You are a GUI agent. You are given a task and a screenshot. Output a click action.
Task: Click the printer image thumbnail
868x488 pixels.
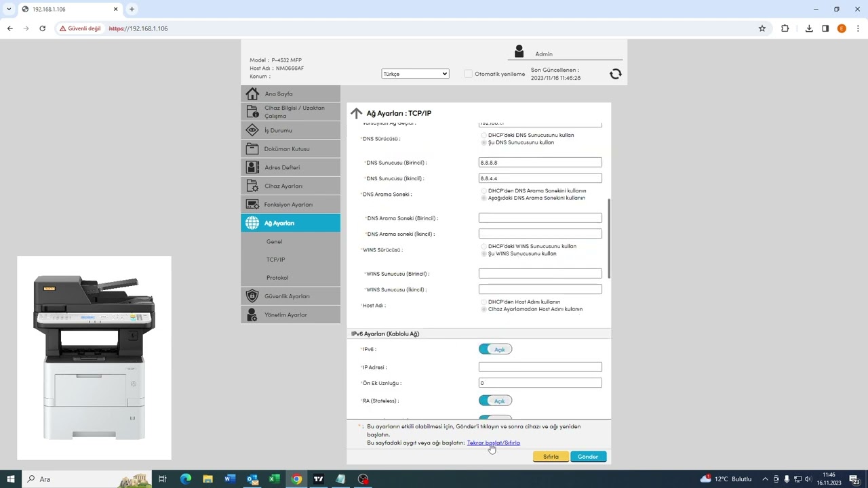(x=94, y=358)
